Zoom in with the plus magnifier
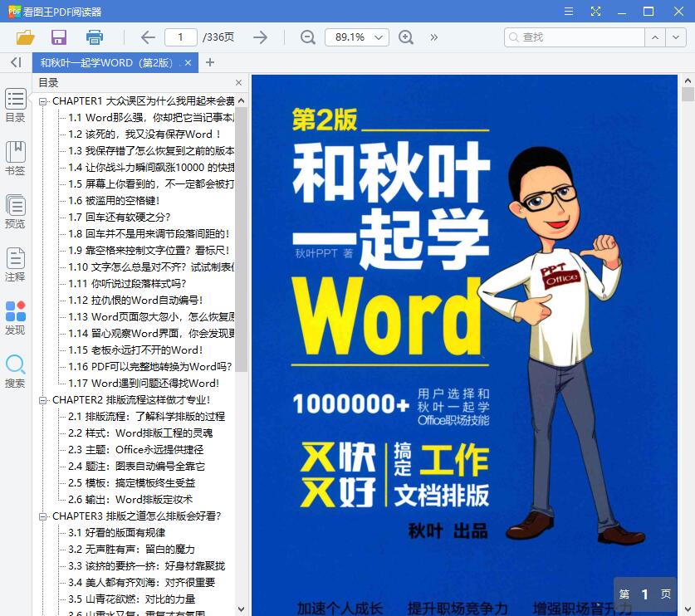Screen dimensions: 695x616 (406, 37)
